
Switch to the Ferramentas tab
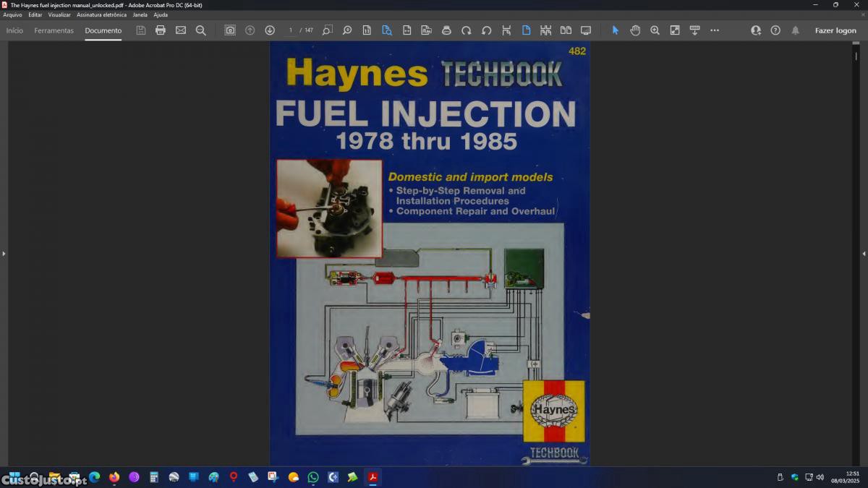tap(54, 30)
